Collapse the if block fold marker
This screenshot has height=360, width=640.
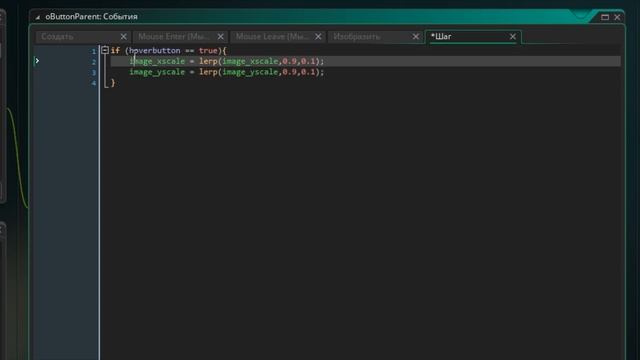point(105,50)
